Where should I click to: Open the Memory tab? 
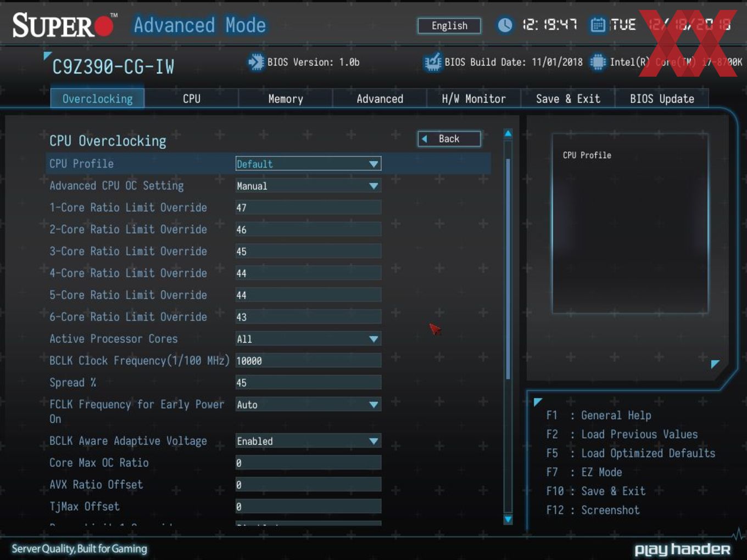[x=286, y=99]
